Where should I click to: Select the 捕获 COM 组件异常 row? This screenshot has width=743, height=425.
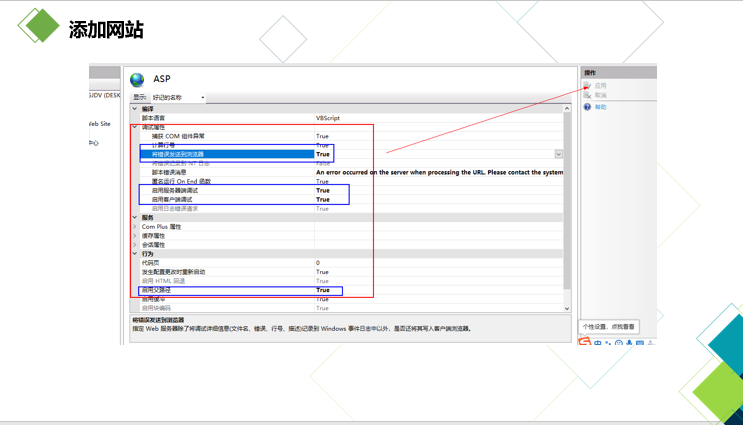point(351,136)
